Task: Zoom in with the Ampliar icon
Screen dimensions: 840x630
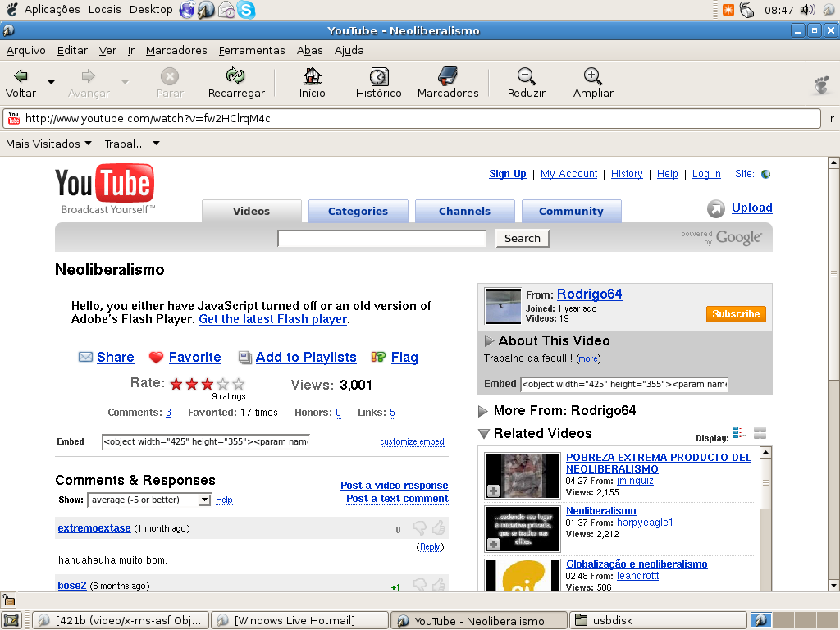Action: click(592, 76)
